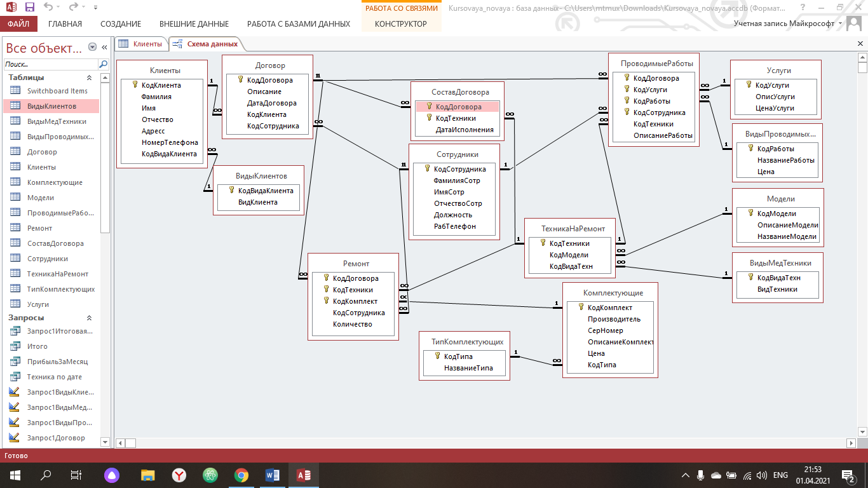Screen dimensions: 868x488
Task: Switch to the СОЗДАНИЕ ribbon tab
Action: click(x=120, y=24)
